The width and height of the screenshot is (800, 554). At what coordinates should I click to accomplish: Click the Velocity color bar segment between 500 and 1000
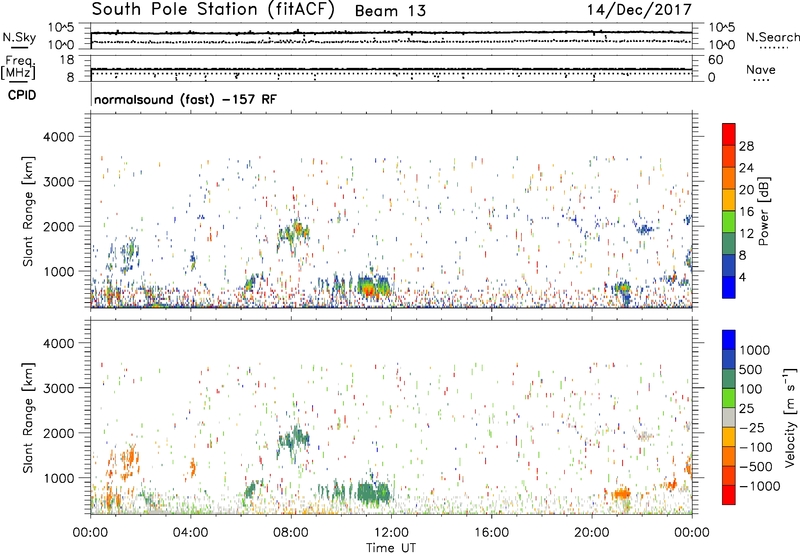729,359
